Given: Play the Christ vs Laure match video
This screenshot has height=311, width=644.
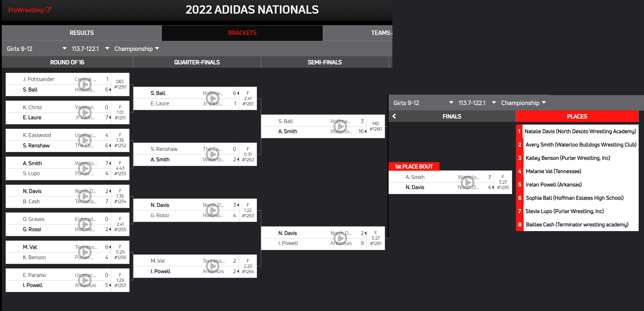Looking at the screenshot, I should (85, 112).
